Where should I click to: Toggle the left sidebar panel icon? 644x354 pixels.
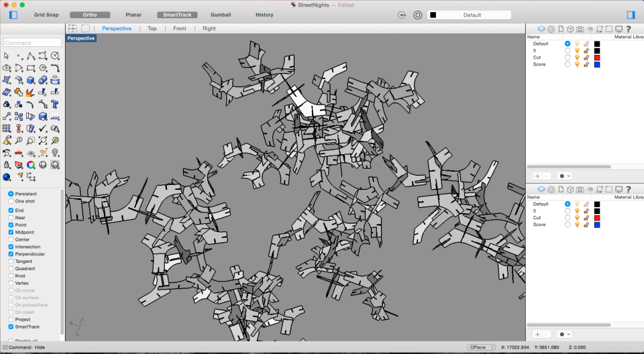13,15
